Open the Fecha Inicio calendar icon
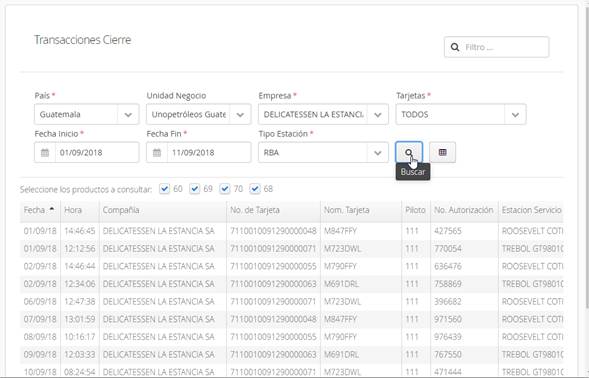Screen dimensions: 589x378 [45, 153]
